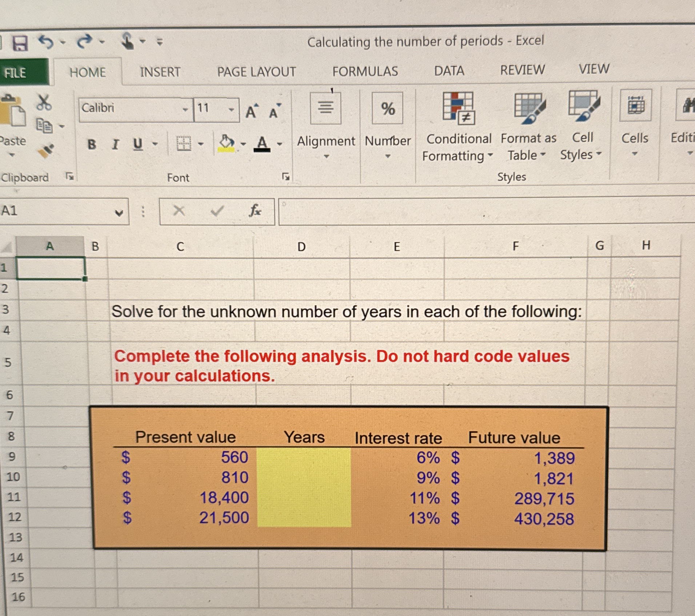Select Years cell for the $560 row
The width and height of the screenshot is (695, 616).
304,457
